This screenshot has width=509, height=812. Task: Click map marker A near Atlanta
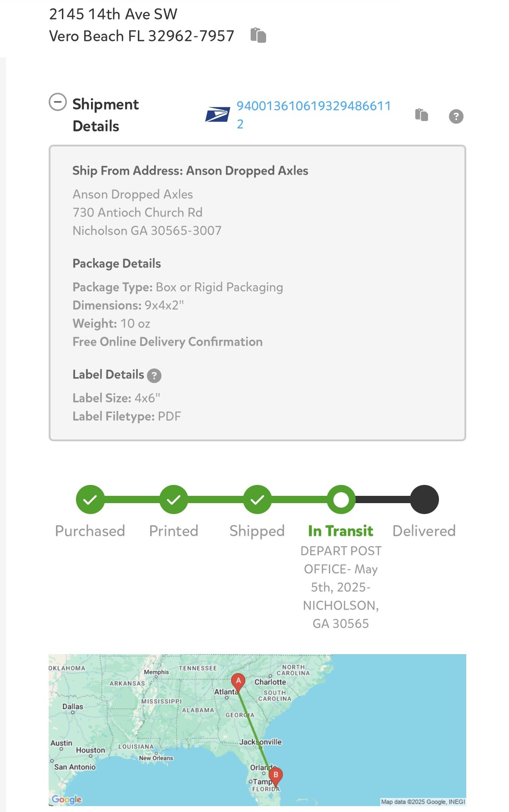[238, 682]
